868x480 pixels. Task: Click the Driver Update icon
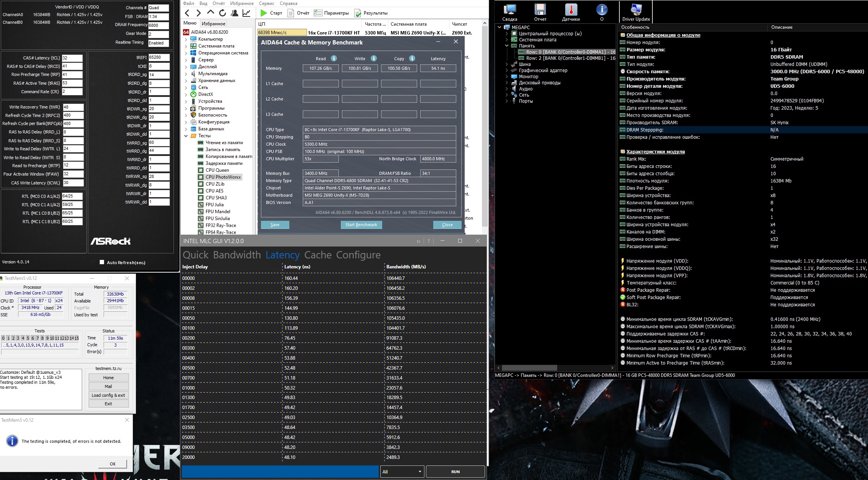pos(636,10)
